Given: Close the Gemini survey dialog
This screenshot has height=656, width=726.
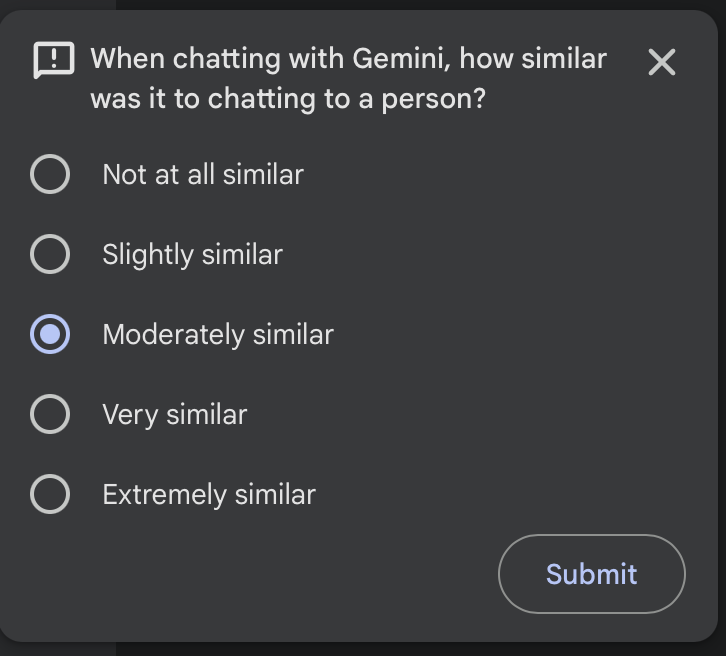Looking at the screenshot, I should coord(662,62).
